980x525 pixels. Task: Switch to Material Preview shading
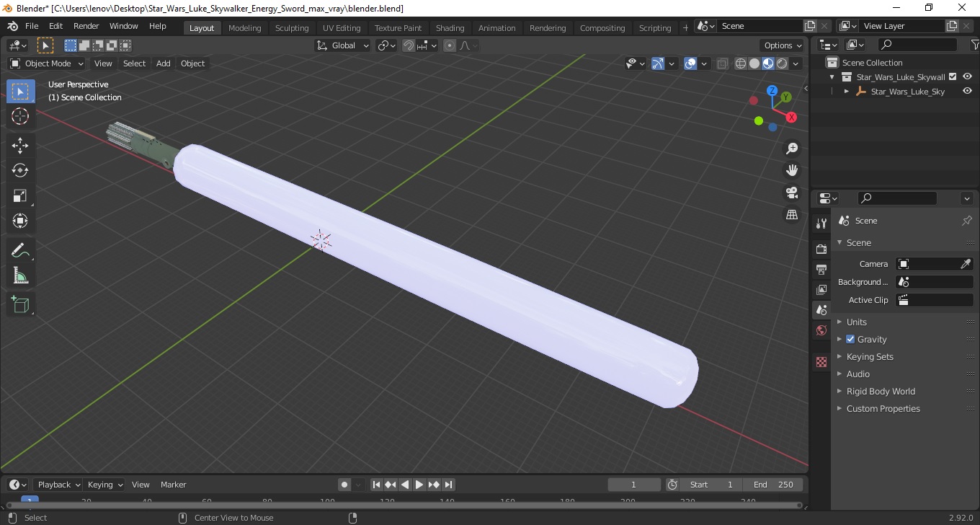[768, 63]
